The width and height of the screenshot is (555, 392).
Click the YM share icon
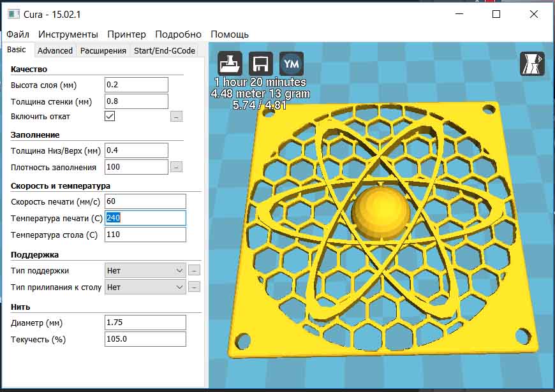(x=292, y=64)
